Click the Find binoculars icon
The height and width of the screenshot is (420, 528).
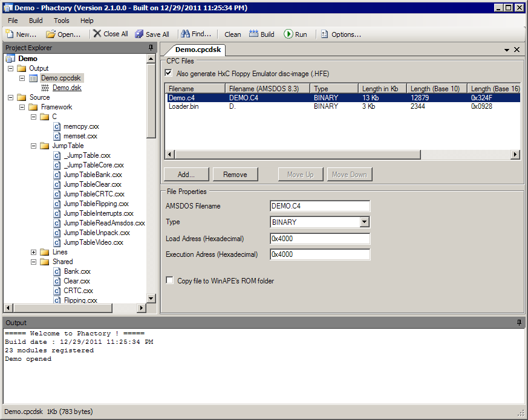pos(185,33)
